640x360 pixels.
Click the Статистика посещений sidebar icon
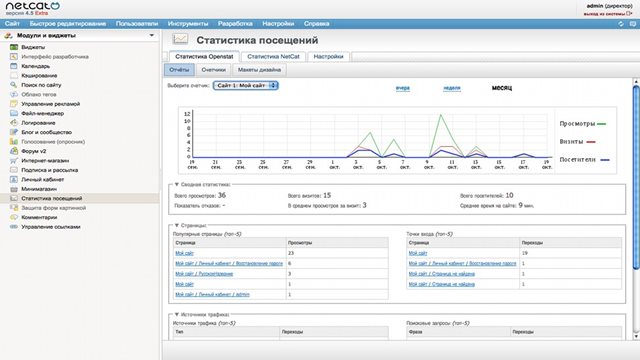coord(14,198)
